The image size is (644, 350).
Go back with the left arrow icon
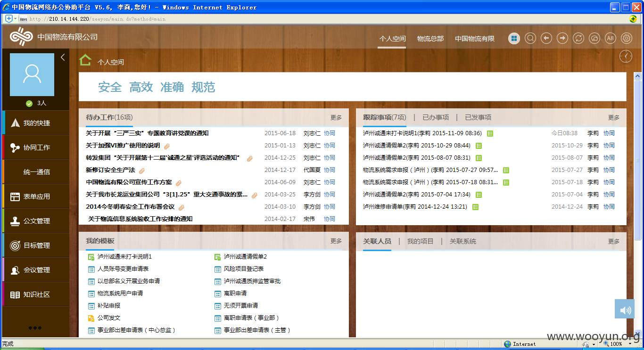tap(546, 38)
